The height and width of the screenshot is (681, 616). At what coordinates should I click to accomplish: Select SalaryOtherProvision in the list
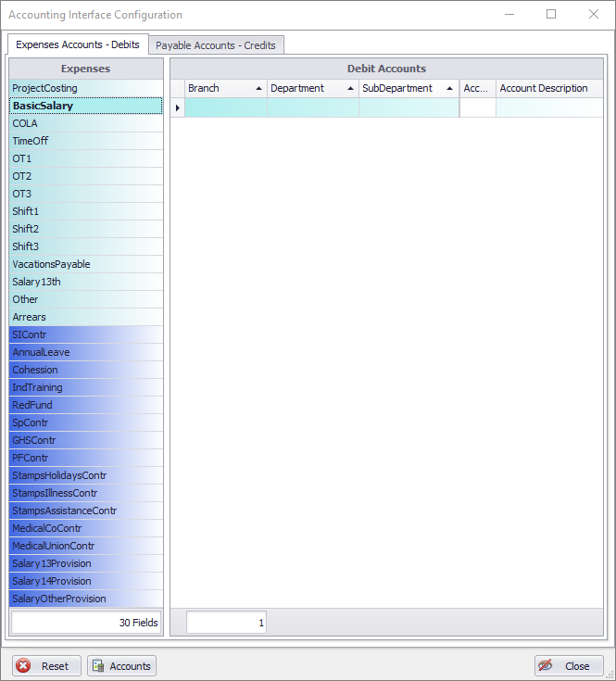(x=86, y=599)
